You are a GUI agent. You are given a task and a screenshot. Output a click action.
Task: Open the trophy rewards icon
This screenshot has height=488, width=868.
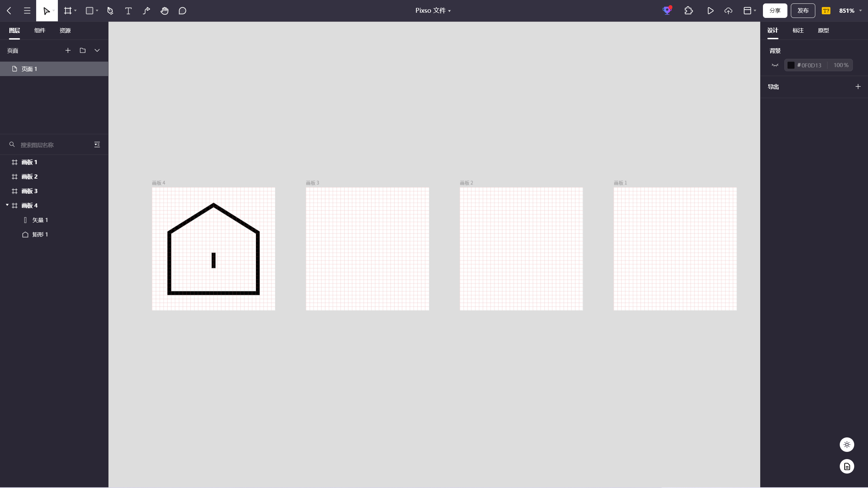tap(667, 10)
